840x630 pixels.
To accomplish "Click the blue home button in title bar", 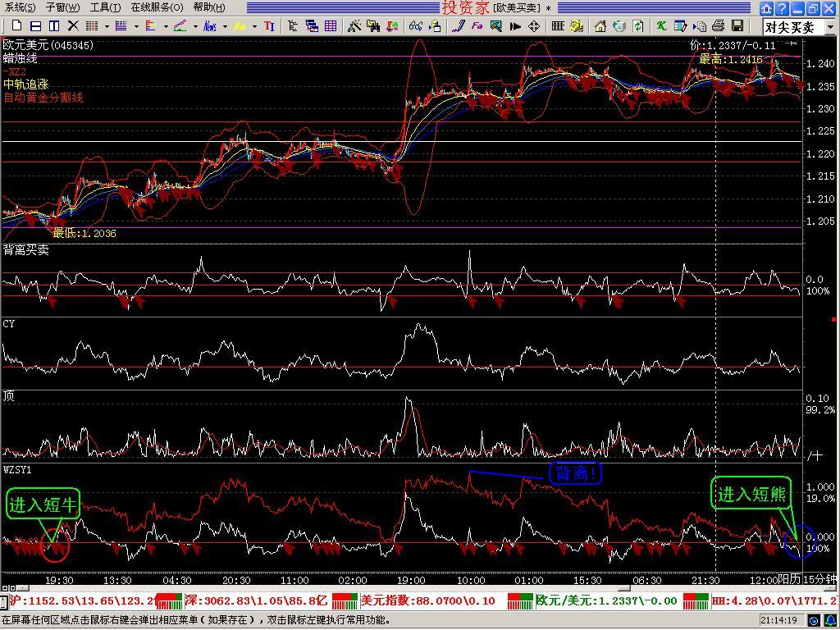I will [767, 8].
